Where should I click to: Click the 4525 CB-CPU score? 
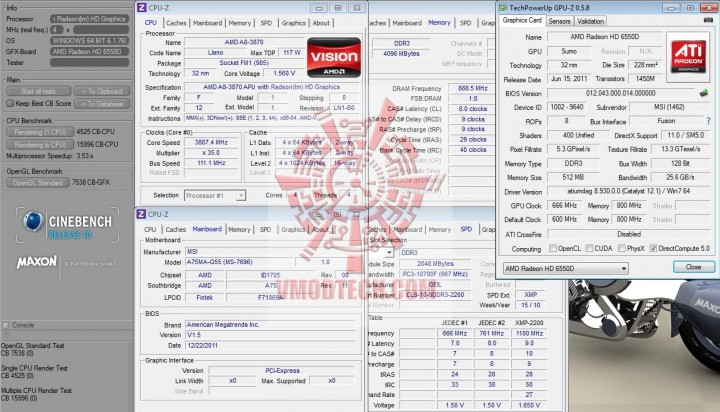click(96, 132)
